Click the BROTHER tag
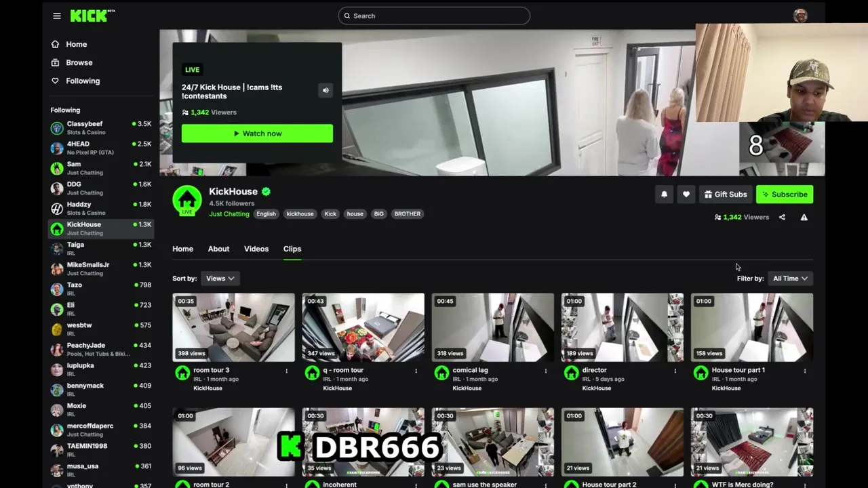Viewport: 868px width, 488px height. click(408, 214)
